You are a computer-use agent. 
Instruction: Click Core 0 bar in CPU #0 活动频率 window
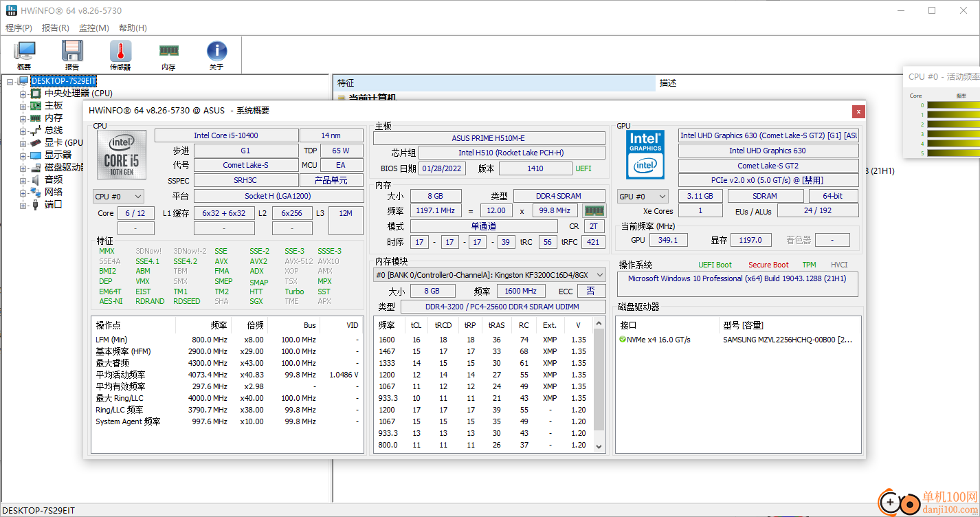953,105
